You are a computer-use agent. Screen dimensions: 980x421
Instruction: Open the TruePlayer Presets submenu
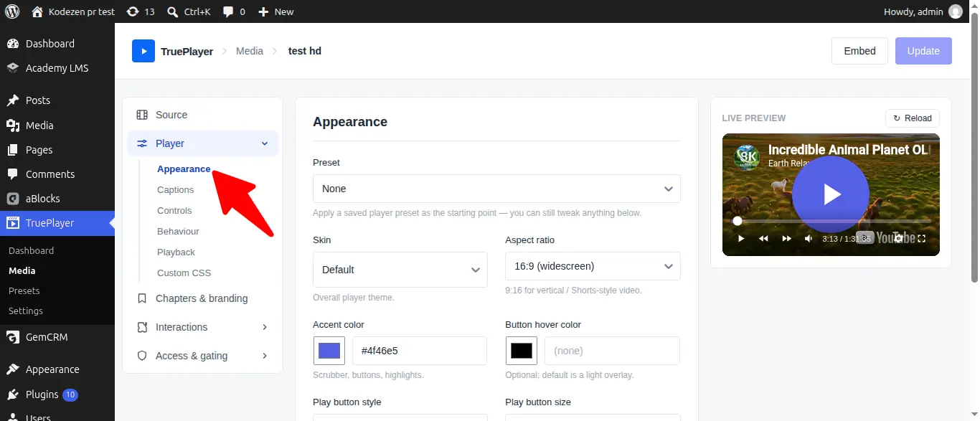pos(24,290)
